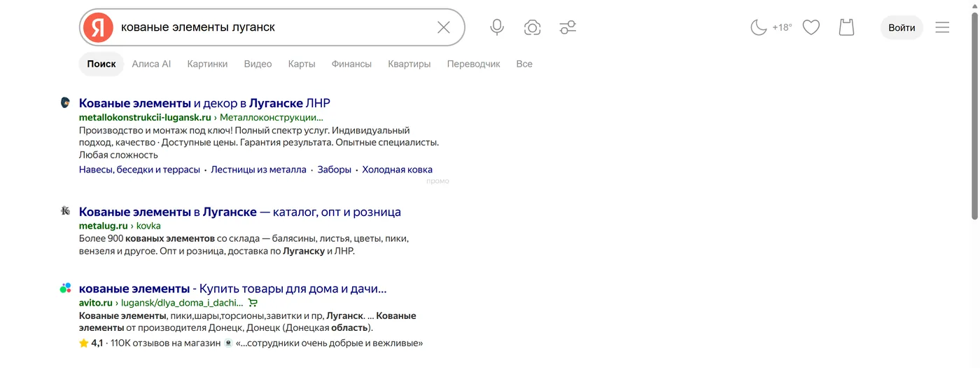Clear the search query with the X icon
980x368 pixels.
444,27
